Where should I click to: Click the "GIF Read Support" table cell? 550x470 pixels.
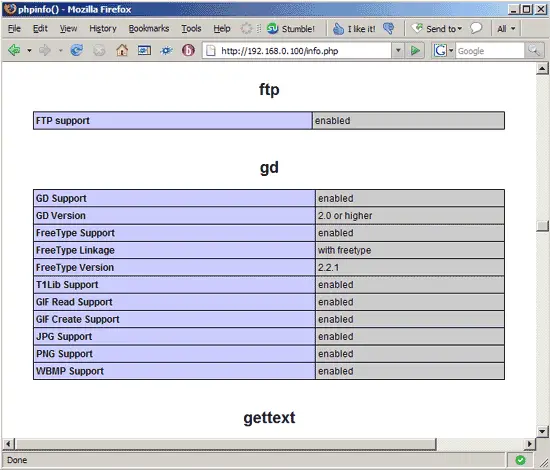174,302
